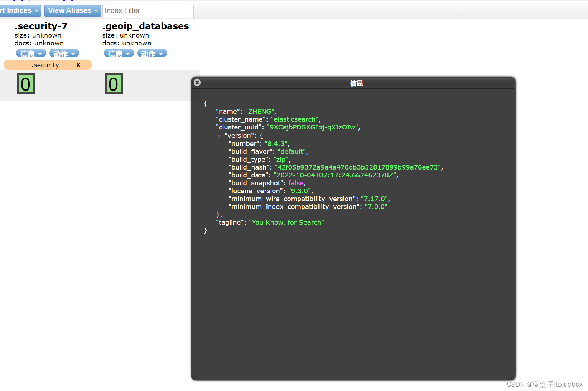Screen dimensions: 588x391
Task: Remove the .security alias with X
Action: (x=78, y=65)
